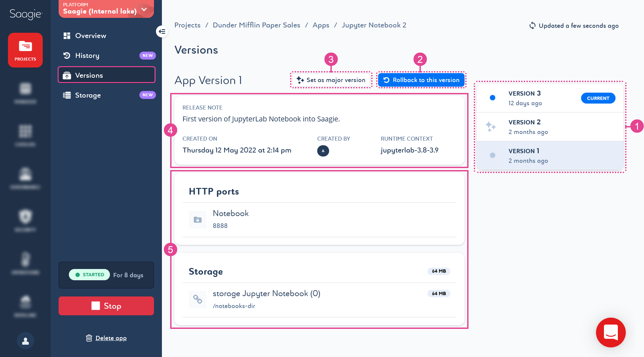Screen dimensions: 644x357
Task: Click the creator avatar labeled A
Action: [x=323, y=151]
